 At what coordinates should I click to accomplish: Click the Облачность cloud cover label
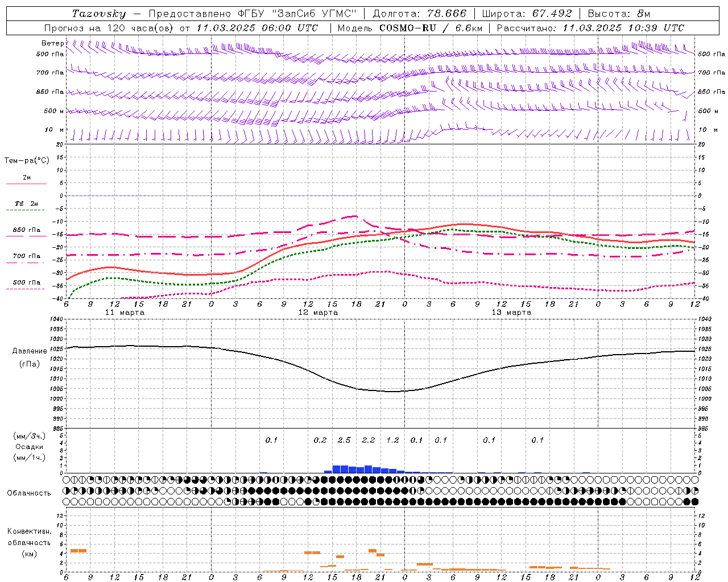(x=29, y=493)
